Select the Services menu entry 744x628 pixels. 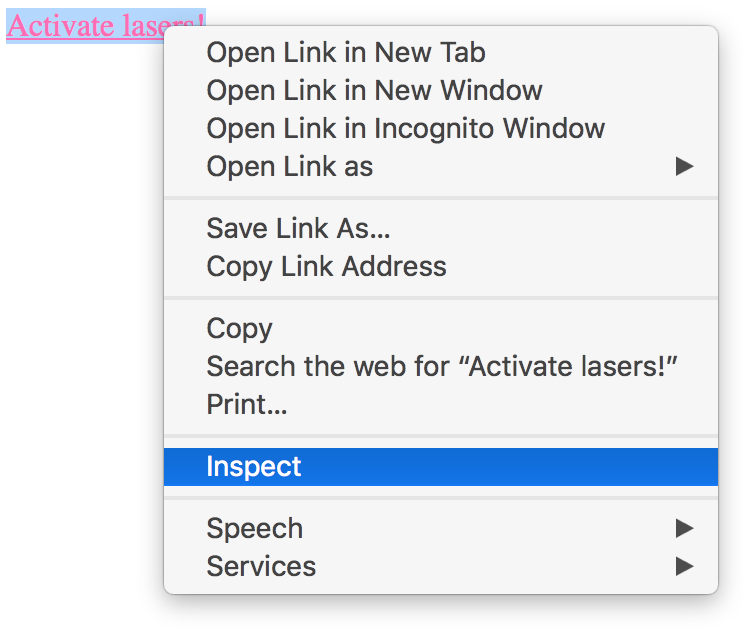(261, 566)
